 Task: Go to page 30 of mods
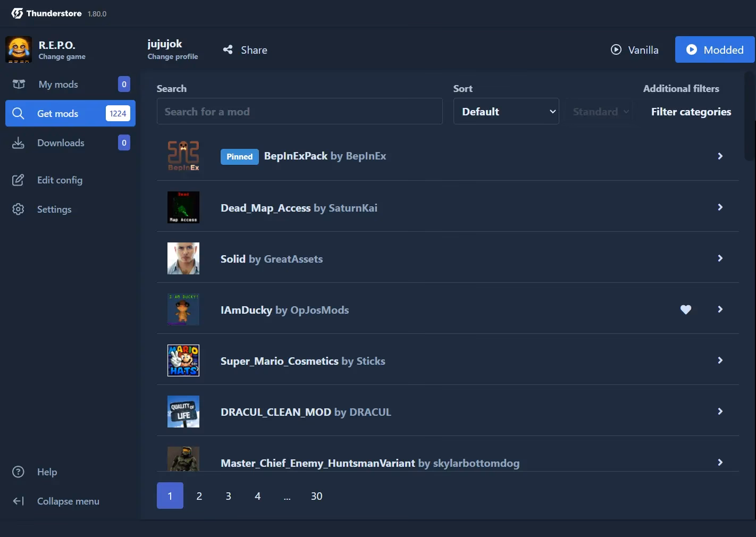[x=316, y=496]
